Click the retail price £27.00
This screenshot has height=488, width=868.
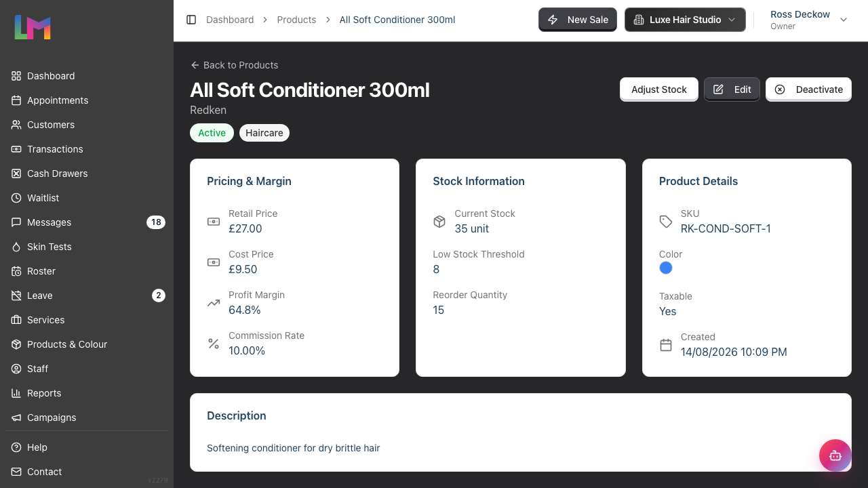point(245,228)
